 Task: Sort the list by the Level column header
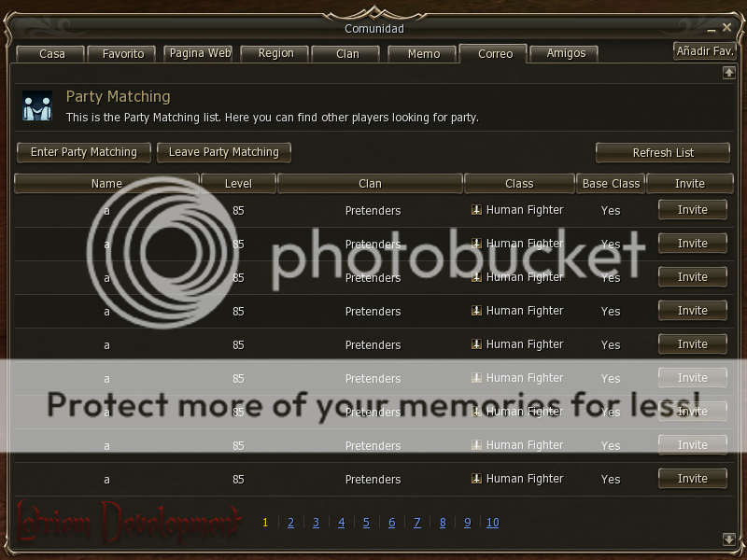point(238,183)
